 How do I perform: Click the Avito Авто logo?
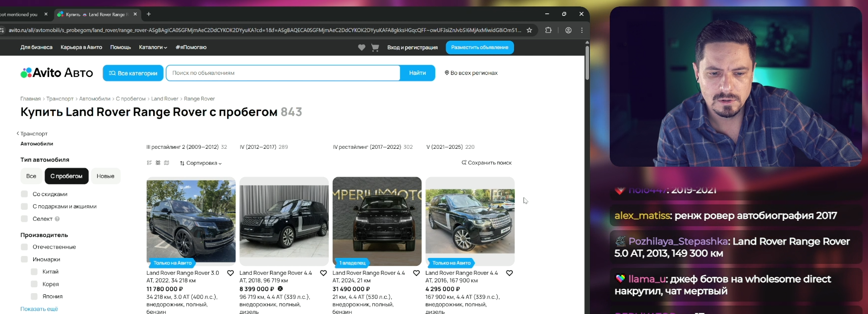(x=57, y=73)
